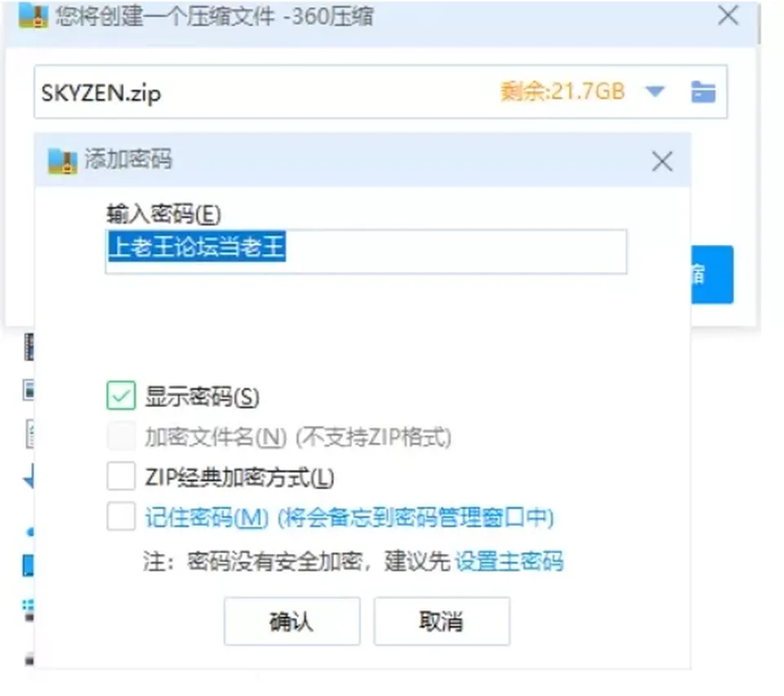
Task: Open the 设置主密码 link
Action: [x=509, y=561]
